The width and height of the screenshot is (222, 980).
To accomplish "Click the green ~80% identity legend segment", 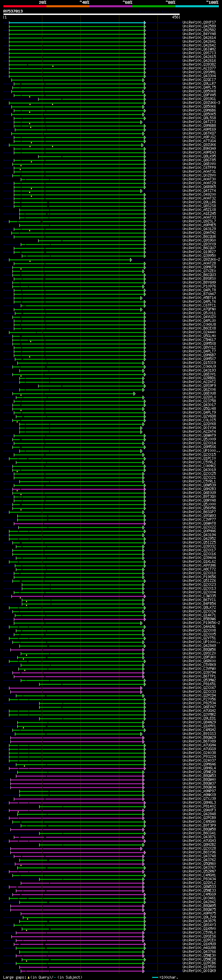I will [154, 6].
